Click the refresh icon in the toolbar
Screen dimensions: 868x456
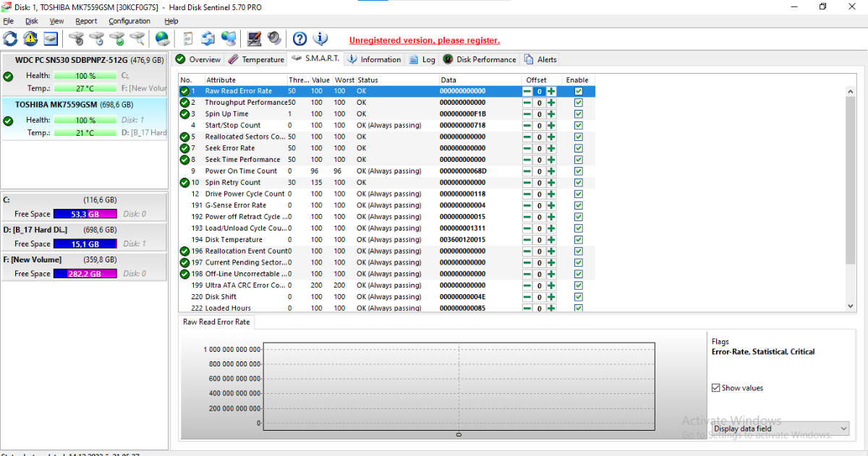[x=10, y=38]
